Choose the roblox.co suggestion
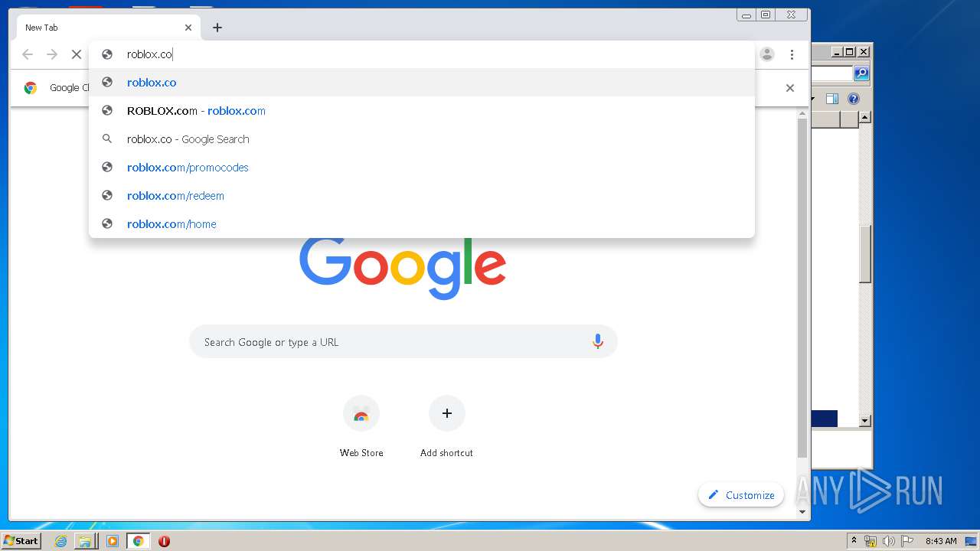Image resolution: width=980 pixels, height=551 pixels. tap(421, 83)
